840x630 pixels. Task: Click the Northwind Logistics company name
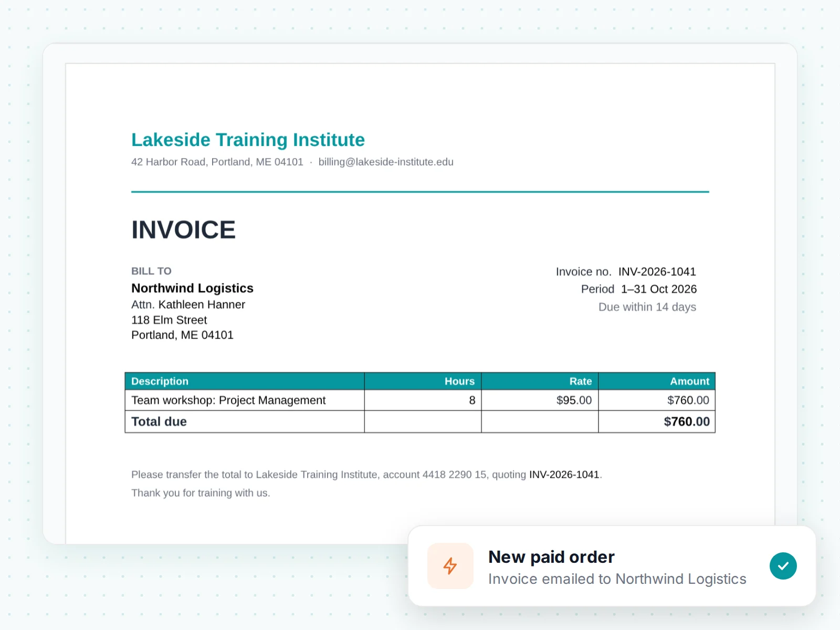192,288
